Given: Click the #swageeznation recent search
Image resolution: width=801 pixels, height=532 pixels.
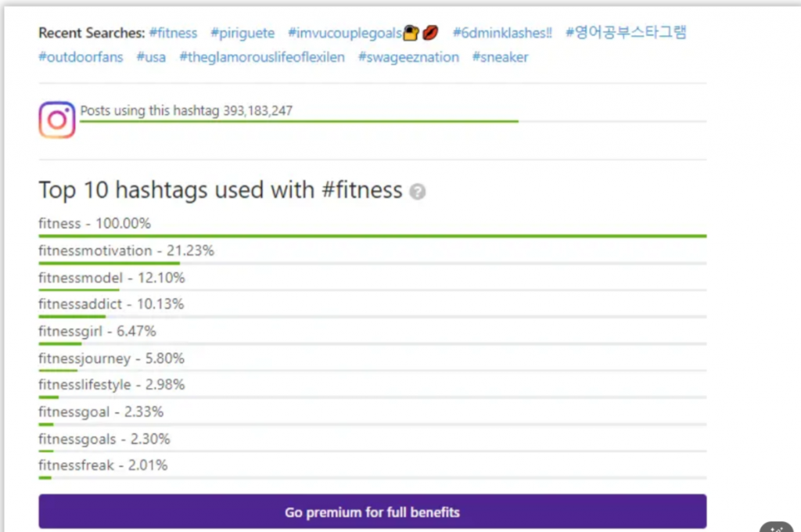Looking at the screenshot, I should coord(408,57).
